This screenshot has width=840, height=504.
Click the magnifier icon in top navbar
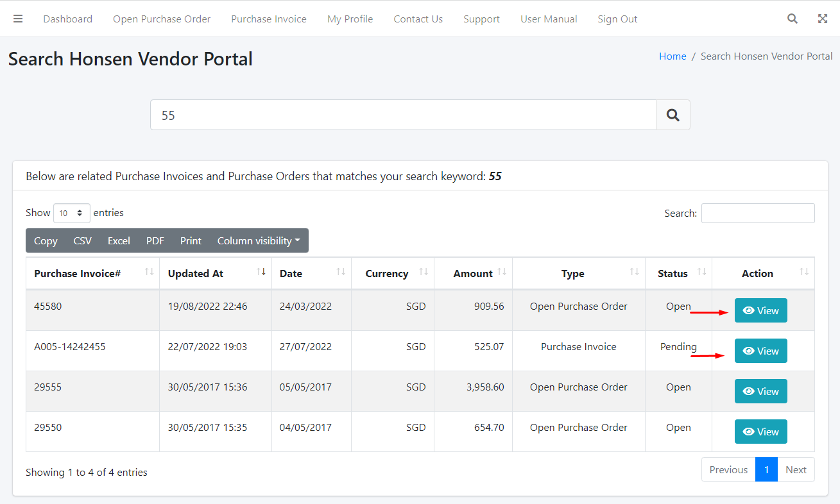click(793, 19)
